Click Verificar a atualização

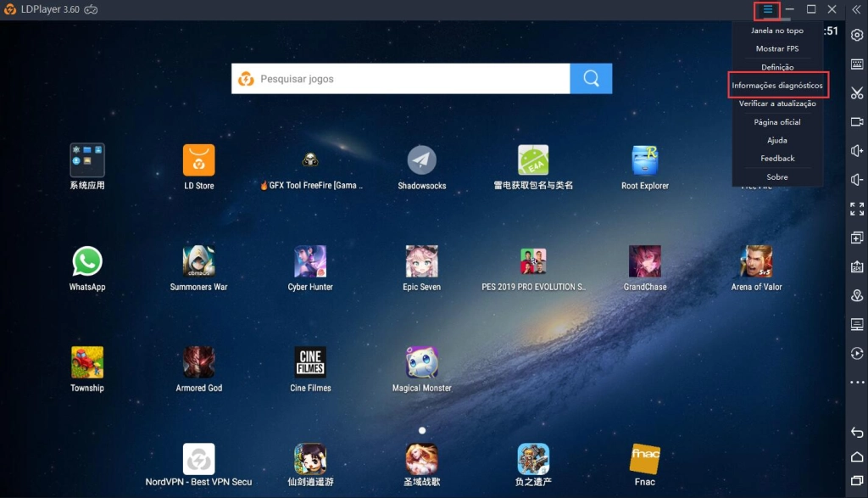pos(776,104)
